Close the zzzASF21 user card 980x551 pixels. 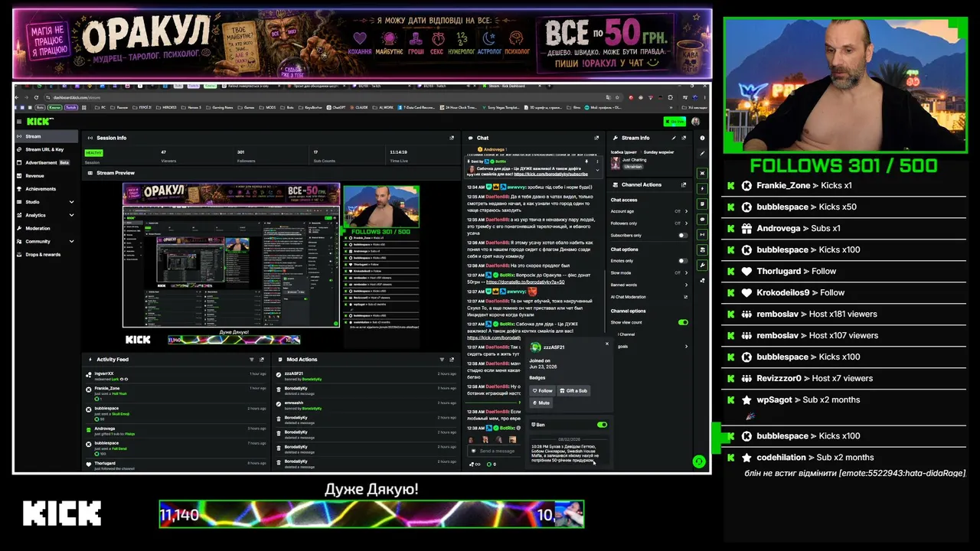(x=607, y=344)
